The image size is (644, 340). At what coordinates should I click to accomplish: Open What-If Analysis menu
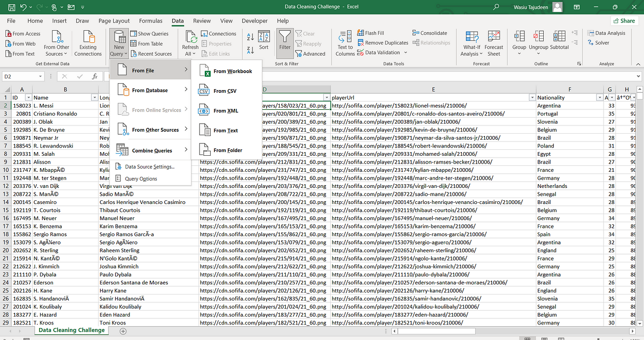pos(472,44)
